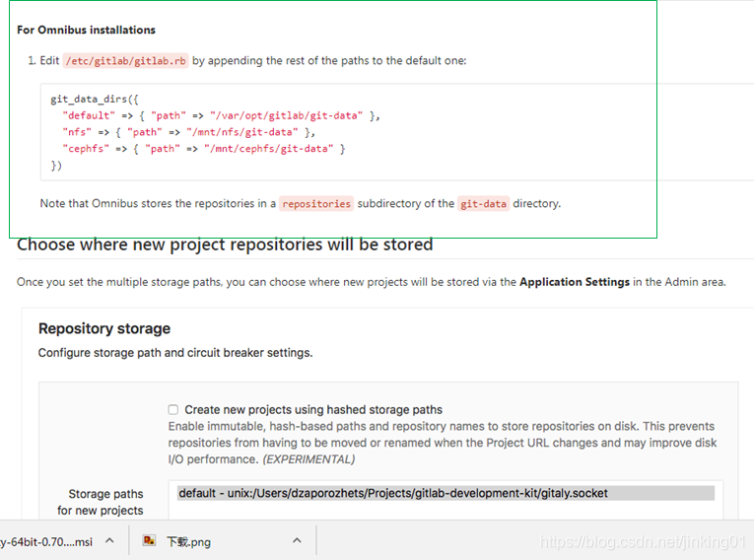Click the /etc/gitlab/gitlab.rb inline code
754x560 pixels.
(x=125, y=61)
